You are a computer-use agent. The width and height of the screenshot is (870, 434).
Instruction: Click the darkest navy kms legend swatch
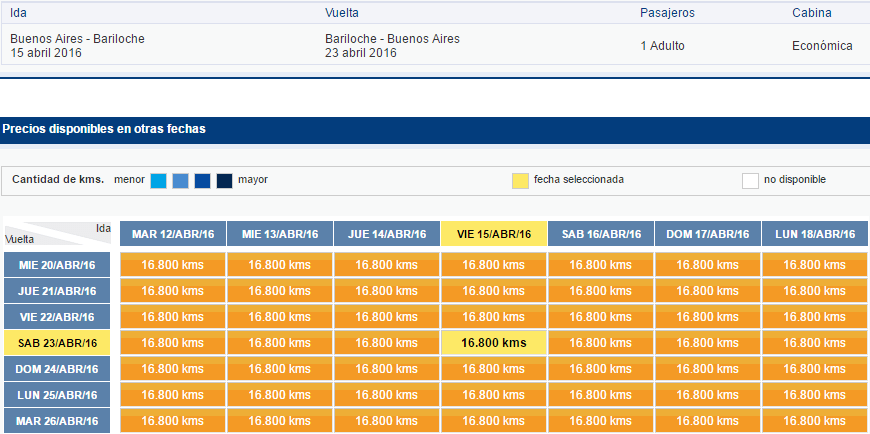224,181
